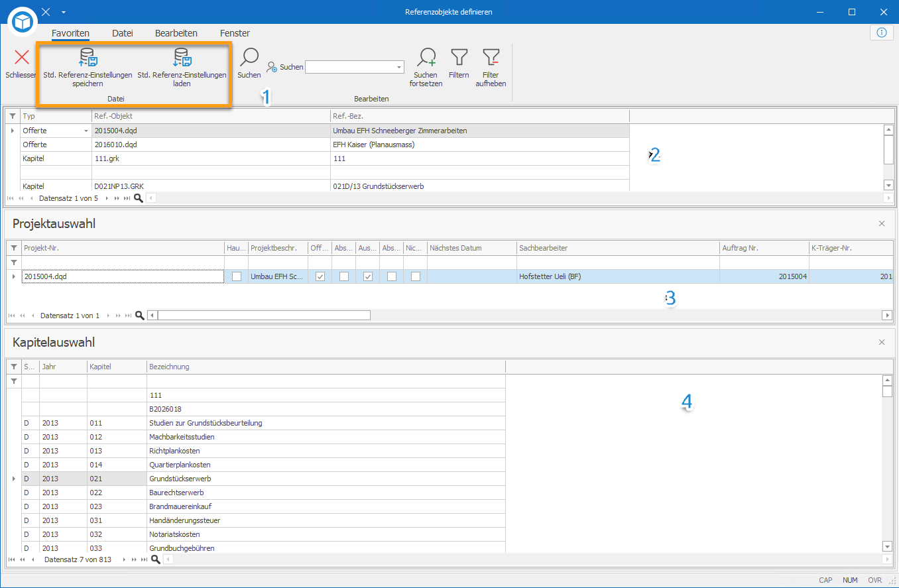
Task: Jump to last record in Kapitelauswahl navigator
Action: pos(145,560)
